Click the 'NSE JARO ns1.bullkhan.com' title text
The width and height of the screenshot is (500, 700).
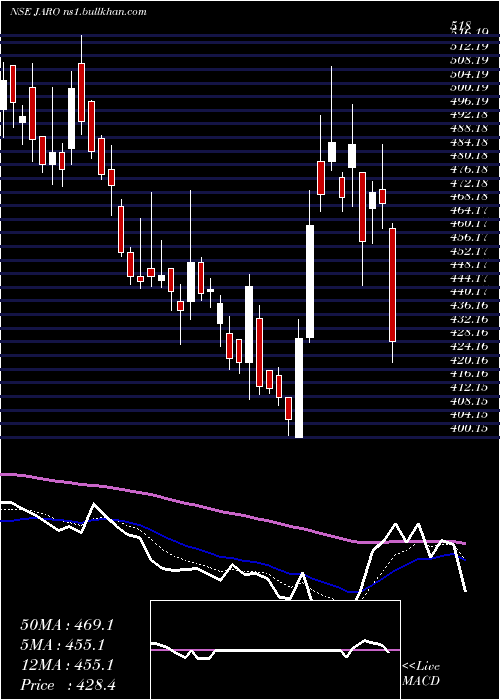78,12
